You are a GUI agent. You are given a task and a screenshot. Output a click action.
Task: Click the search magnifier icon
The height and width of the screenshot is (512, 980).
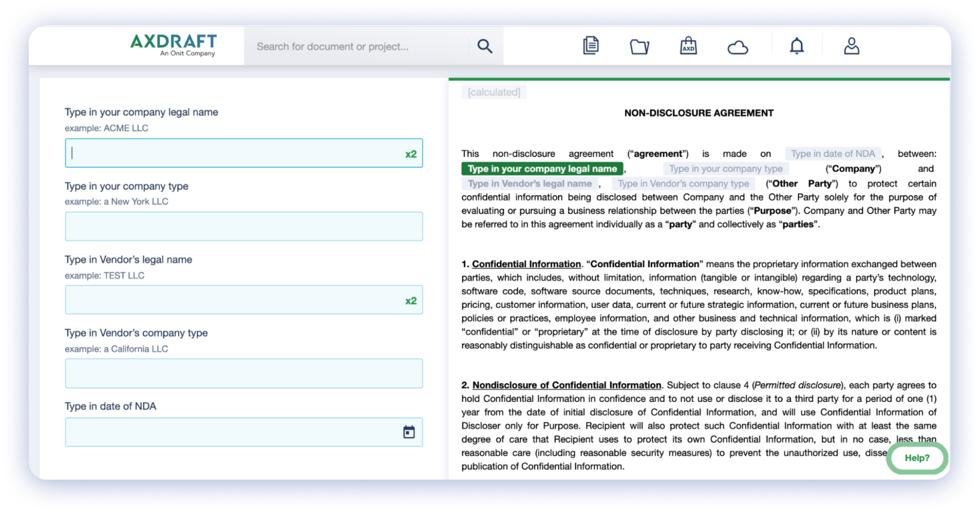click(484, 46)
